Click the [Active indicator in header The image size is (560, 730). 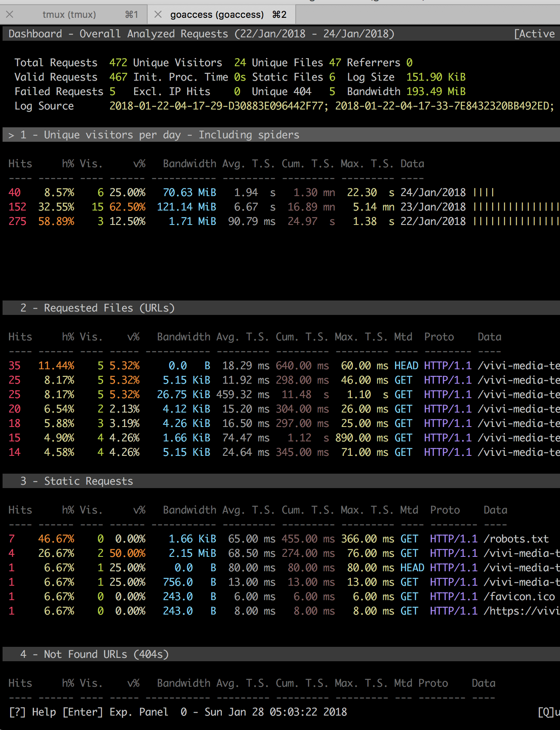[534, 34]
